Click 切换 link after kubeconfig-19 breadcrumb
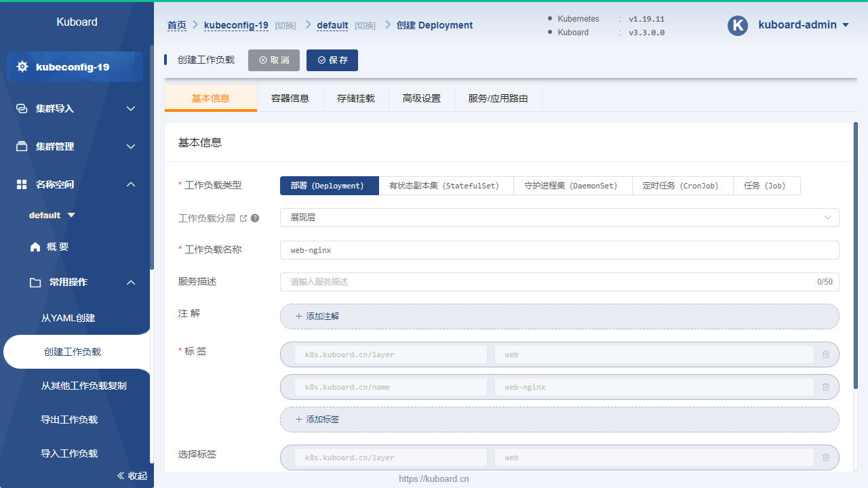This screenshot has width=868, height=488. coord(285,26)
